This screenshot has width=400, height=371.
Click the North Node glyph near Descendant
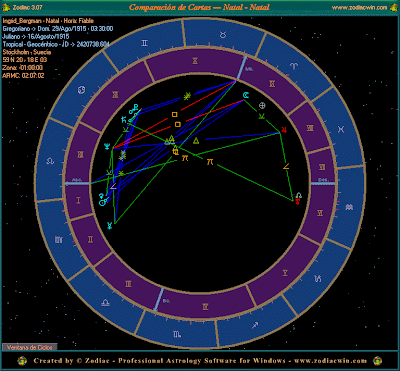click(299, 196)
